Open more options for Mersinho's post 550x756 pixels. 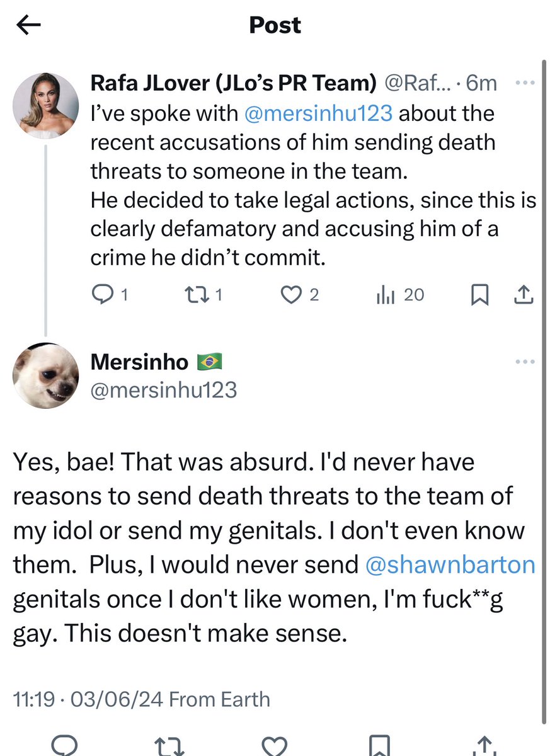tap(525, 362)
